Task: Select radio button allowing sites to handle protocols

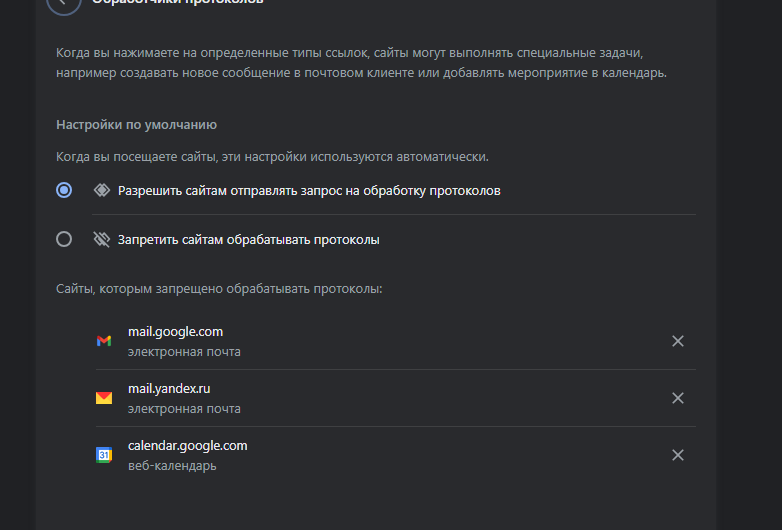Action: pyautogui.click(x=64, y=190)
